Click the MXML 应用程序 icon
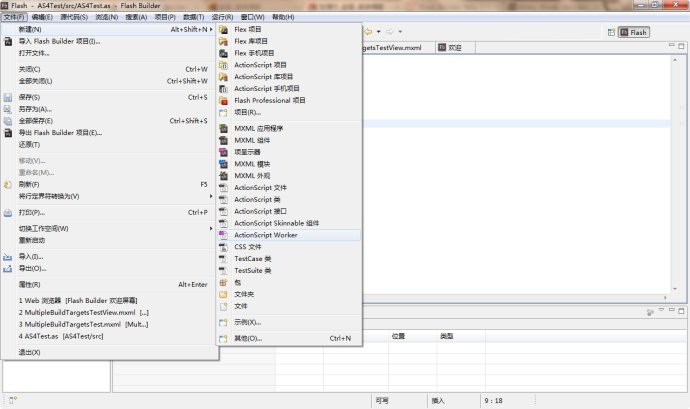 (x=224, y=129)
